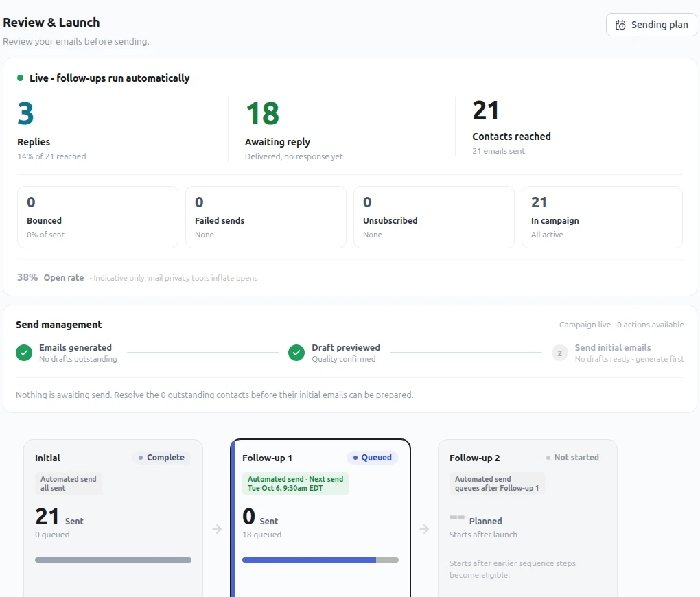The width and height of the screenshot is (700, 597).
Task: Click the green live status dot
Action: click(x=20, y=78)
